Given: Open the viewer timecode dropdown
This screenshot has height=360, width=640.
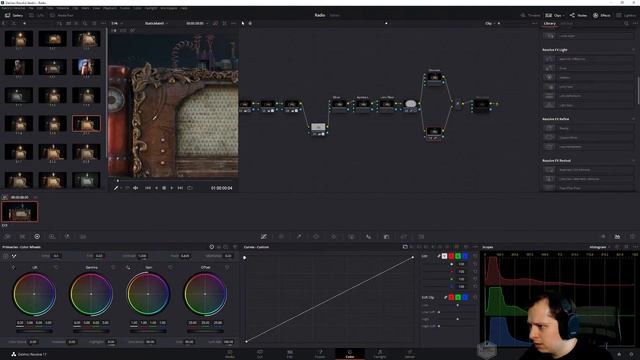Looking at the screenshot, I should point(197,23).
